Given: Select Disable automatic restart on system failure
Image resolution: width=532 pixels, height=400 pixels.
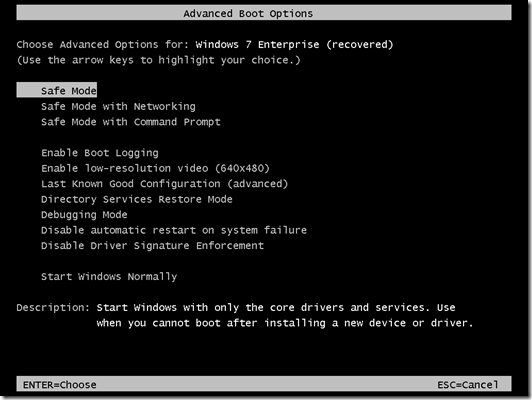Looking at the screenshot, I should tap(174, 230).
